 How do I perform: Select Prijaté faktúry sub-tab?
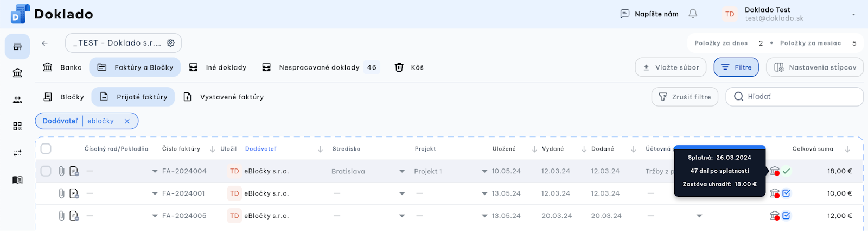[x=133, y=97]
